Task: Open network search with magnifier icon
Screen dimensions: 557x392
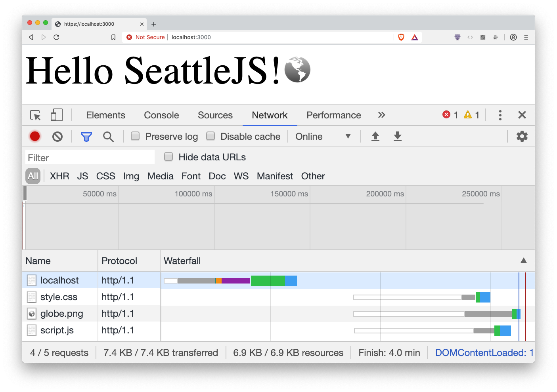Action: 108,137
